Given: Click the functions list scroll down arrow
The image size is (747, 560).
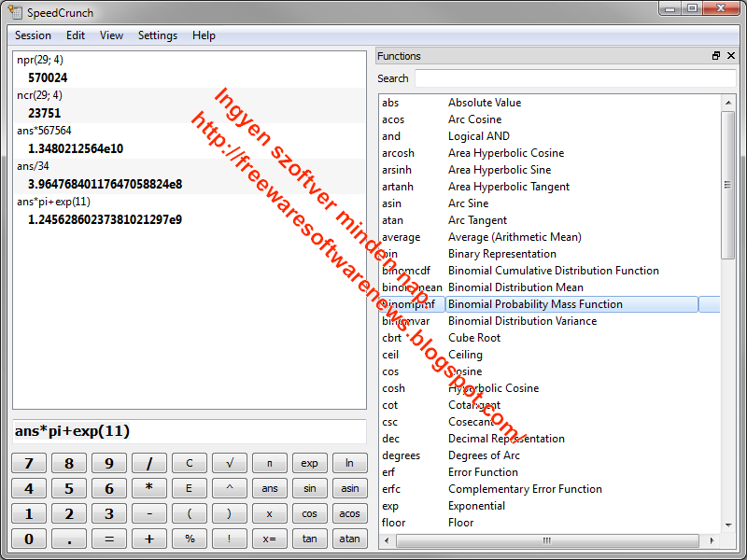Looking at the screenshot, I should point(728,525).
